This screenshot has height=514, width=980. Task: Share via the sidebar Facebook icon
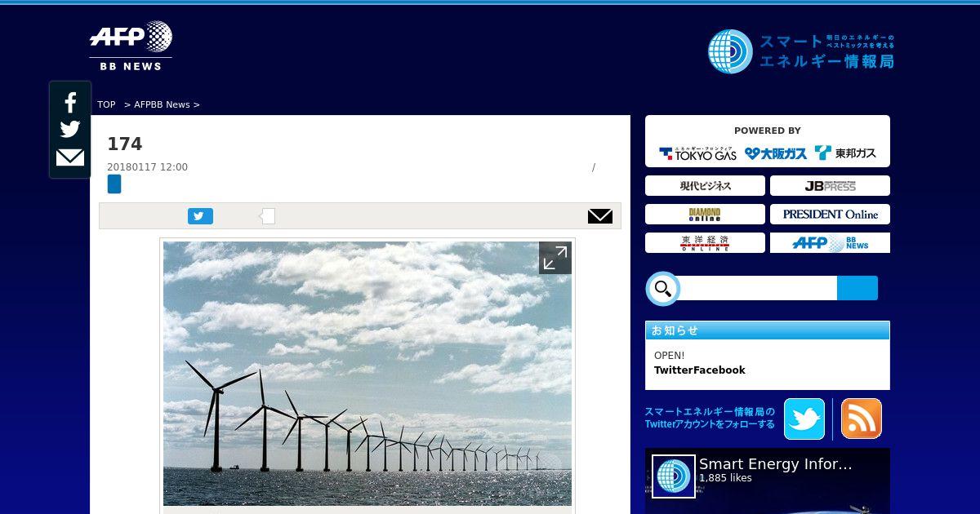tap(70, 103)
